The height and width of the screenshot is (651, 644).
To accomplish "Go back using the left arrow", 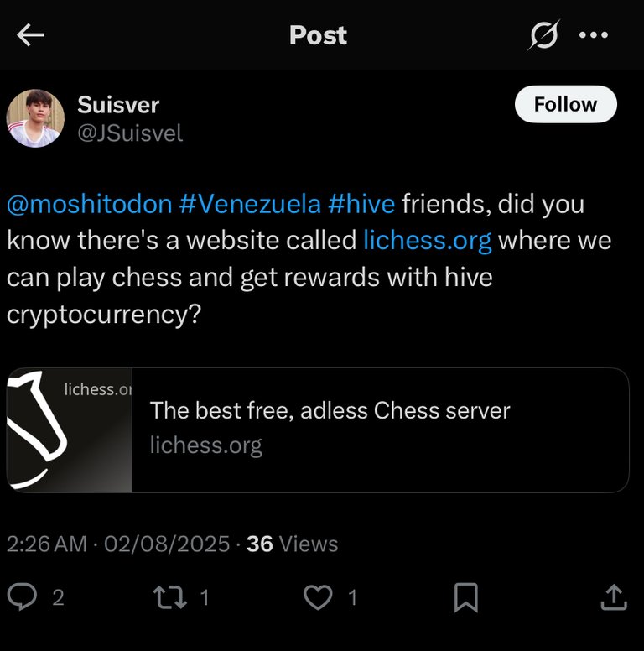I will (30, 35).
